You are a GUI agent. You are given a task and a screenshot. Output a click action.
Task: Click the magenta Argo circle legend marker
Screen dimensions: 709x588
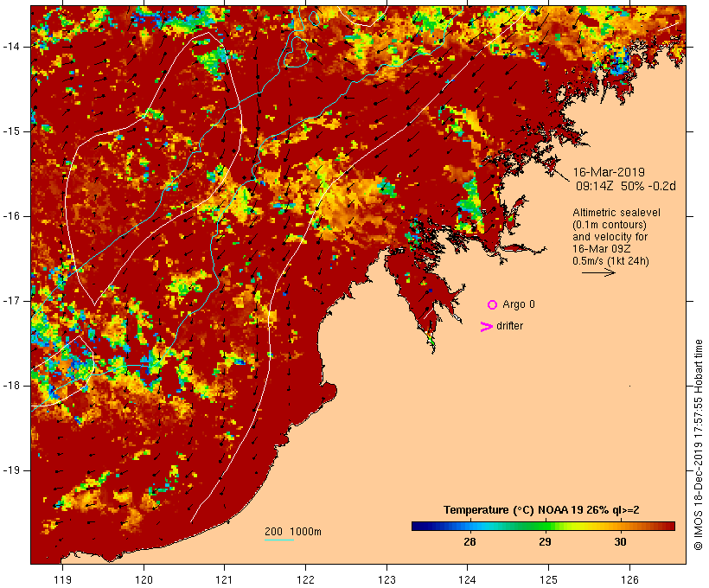(493, 305)
